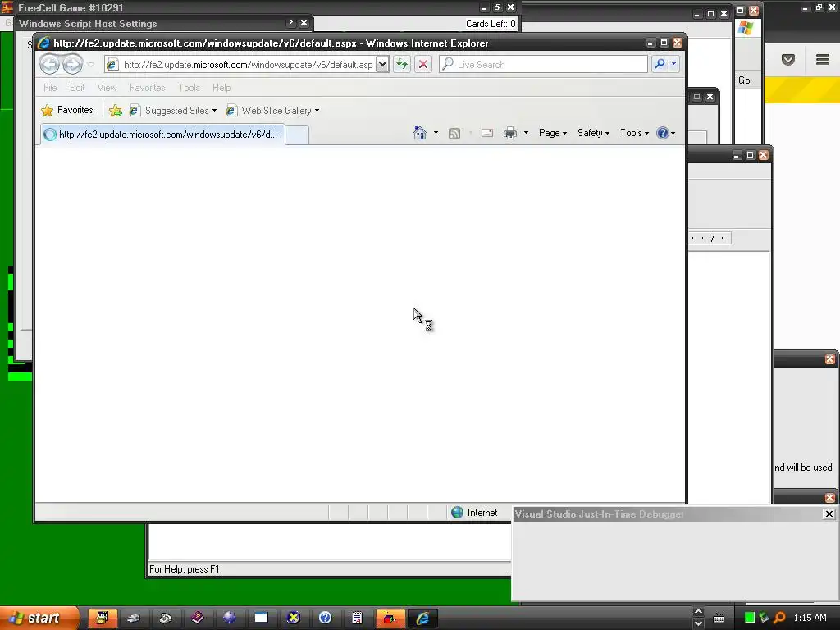840x630 pixels.
Task: Click the Live Search magnifier button
Action: (x=660, y=64)
